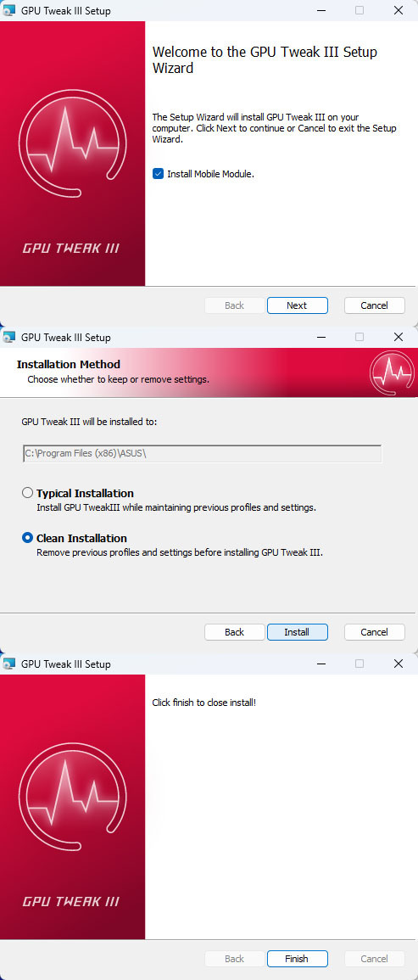This screenshot has height=980, width=418.
Task: Click the install path field showing ASUS folder
Action: pyautogui.click(x=201, y=454)
